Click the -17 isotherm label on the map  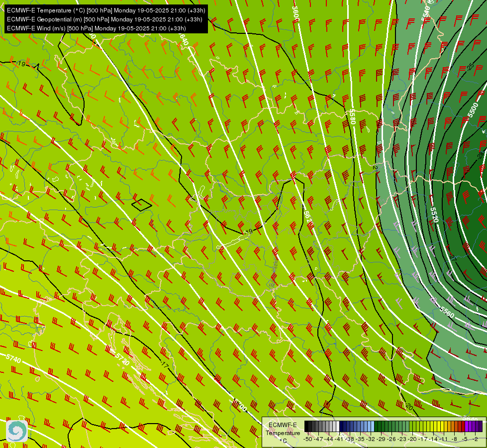click(164, 365)
